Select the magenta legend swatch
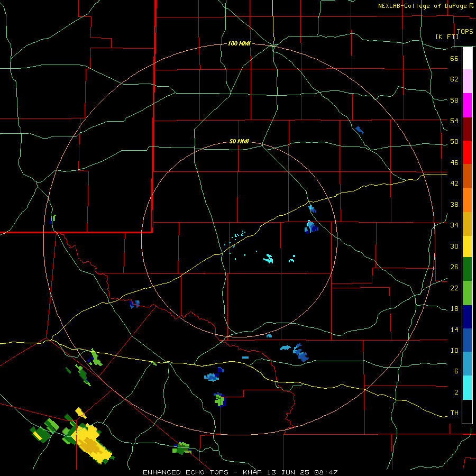 467,105
